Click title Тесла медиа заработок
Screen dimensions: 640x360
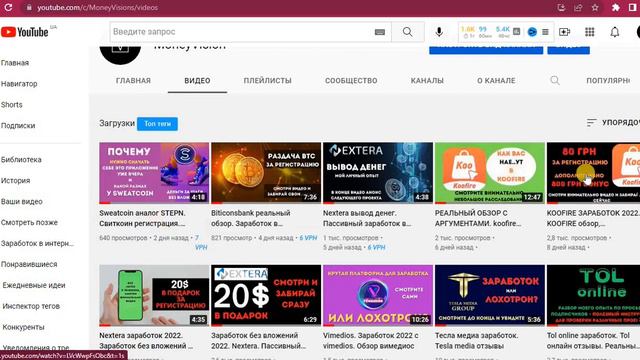[x=477, y=341]
